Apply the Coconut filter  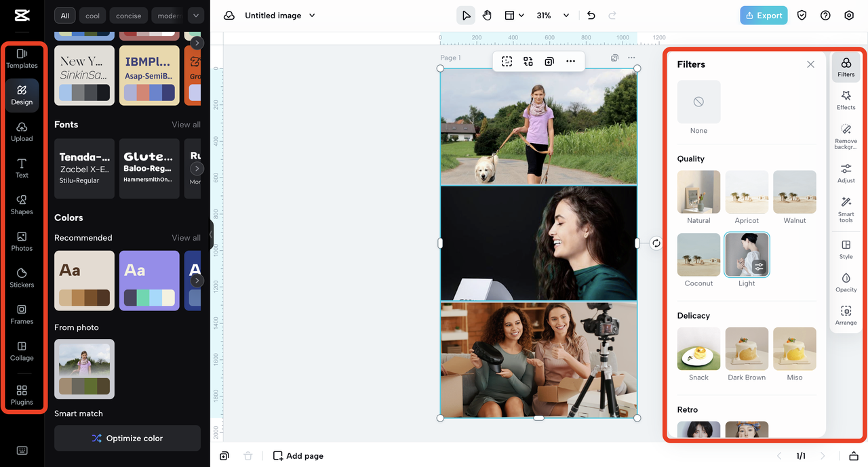[x=698, y=255]
